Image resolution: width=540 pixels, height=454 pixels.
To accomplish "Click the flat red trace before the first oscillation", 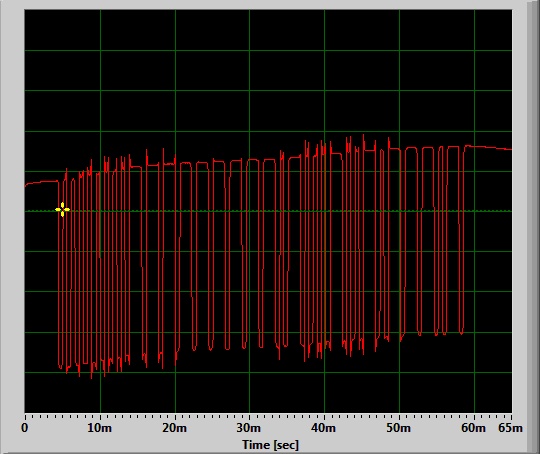I will tap(41, 182).
